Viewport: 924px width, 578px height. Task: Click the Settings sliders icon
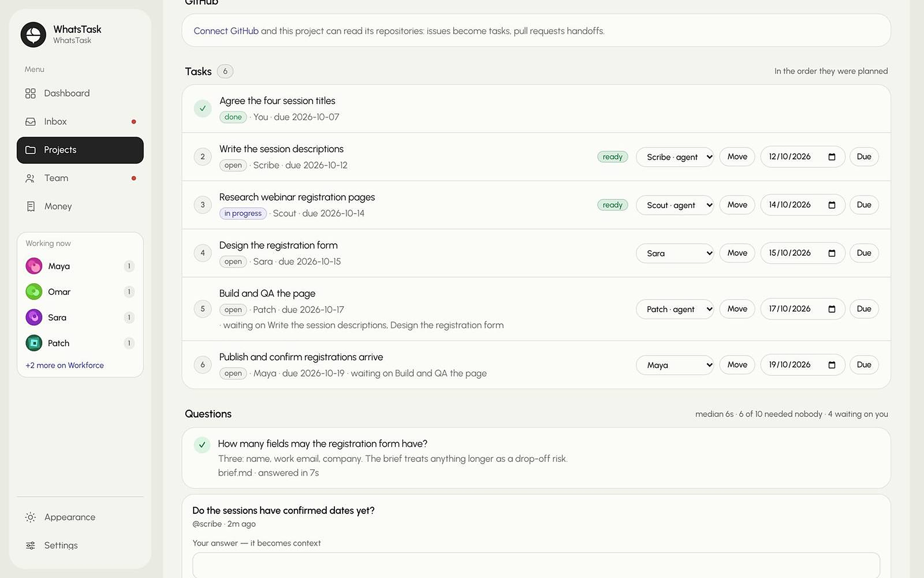30,546
